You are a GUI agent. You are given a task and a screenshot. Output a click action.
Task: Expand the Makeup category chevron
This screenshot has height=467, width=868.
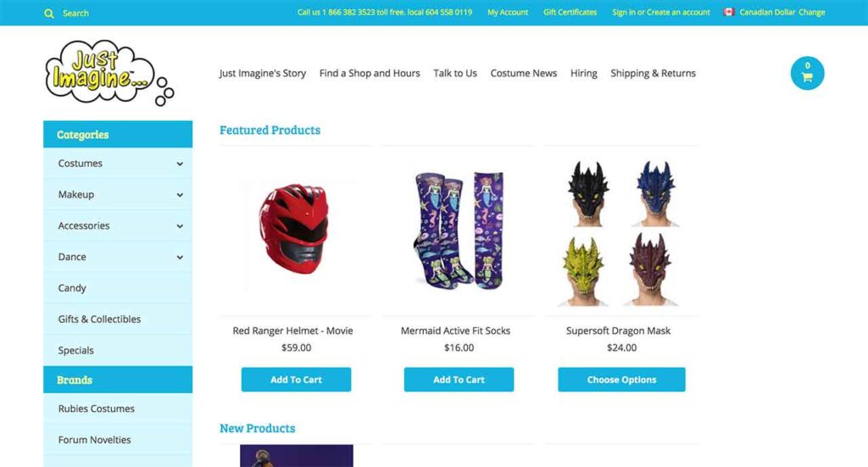[x=180, y=195]
